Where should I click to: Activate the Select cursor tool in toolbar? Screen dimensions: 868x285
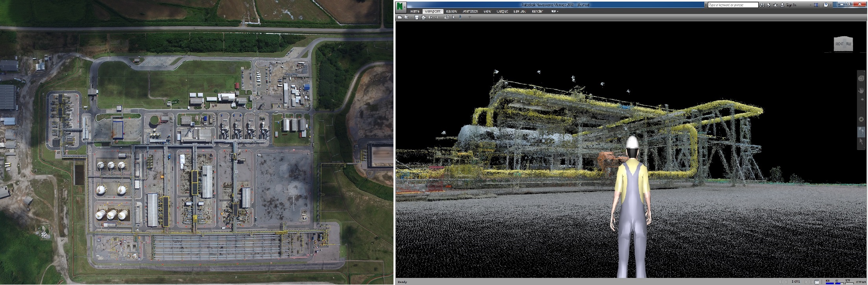coord(454,17)
